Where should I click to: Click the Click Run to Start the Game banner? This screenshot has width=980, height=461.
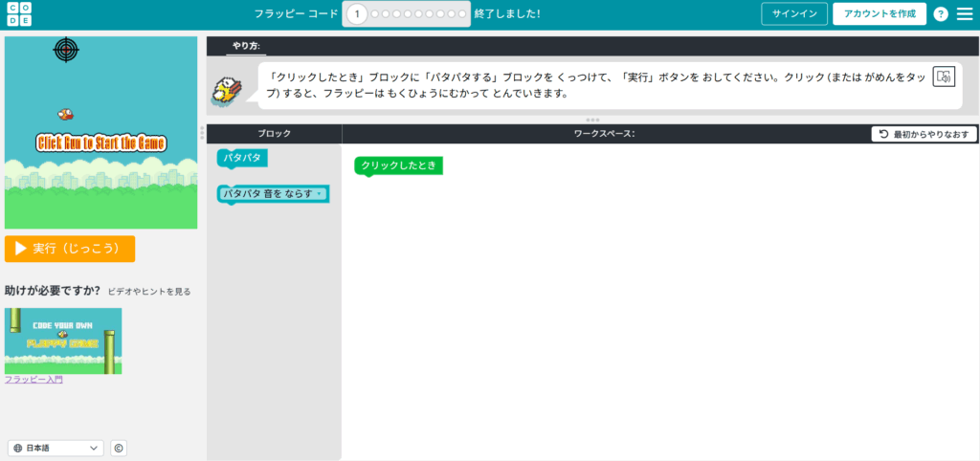coord(101,143)
